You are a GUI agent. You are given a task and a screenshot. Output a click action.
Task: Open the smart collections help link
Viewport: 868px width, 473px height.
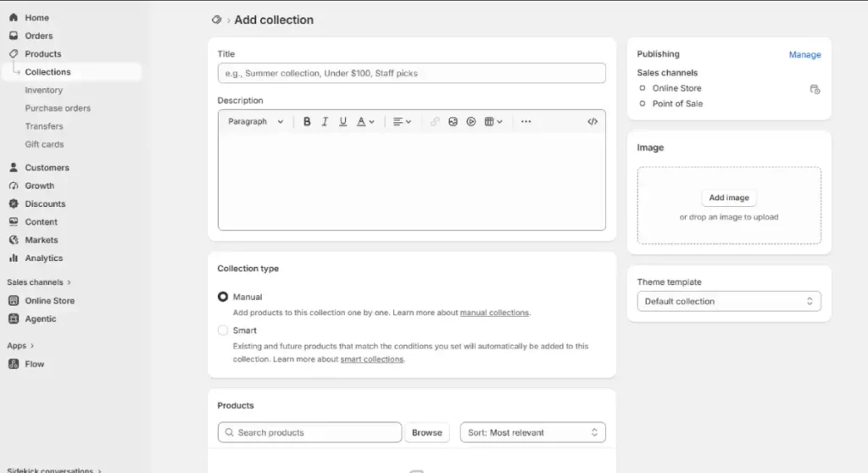click(x=372, y=359)
